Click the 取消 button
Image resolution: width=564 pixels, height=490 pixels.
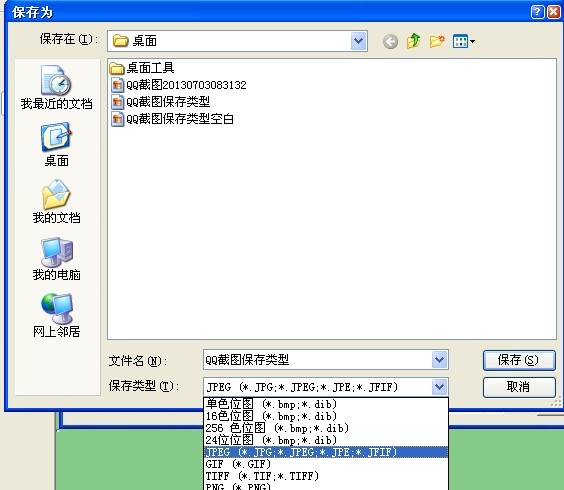(x=519, y=387)
